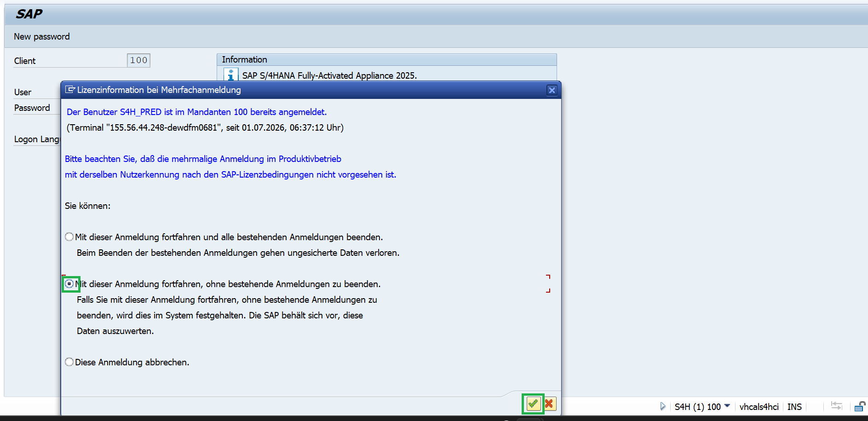This screenshot has height=421, width=868.
Task: Click the blue information icon in Information panel
Action: coord(230,75)
